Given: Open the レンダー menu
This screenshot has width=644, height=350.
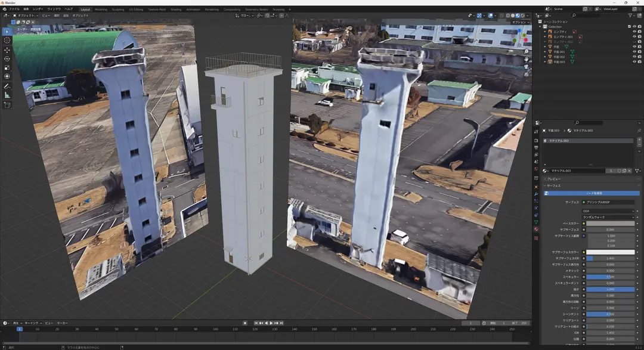Looking at the screenshot, I should [x=38, y=9].
